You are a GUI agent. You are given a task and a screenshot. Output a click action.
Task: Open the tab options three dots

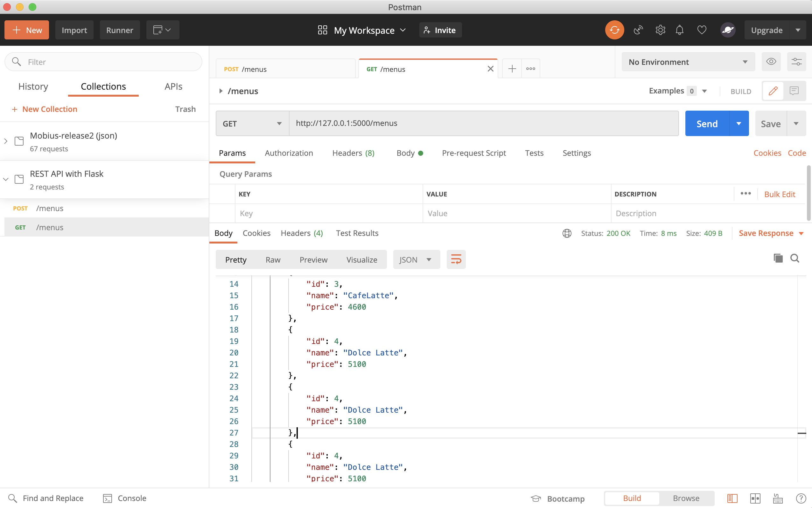[x=531, y=69]
